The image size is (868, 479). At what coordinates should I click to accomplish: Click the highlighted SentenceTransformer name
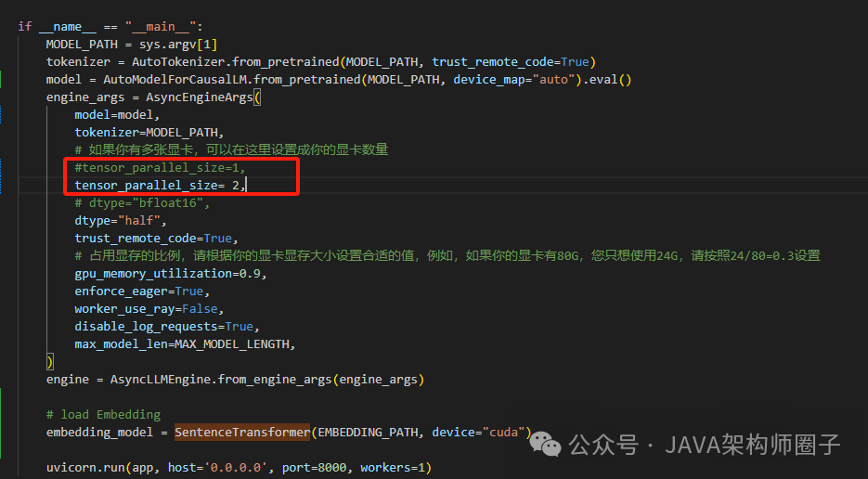point(242,433)
